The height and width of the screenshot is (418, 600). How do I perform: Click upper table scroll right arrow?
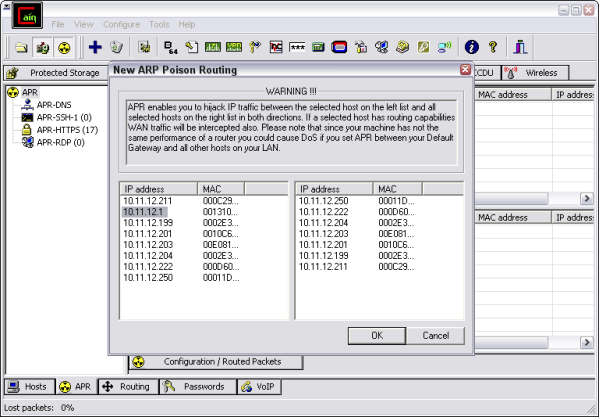(587, 198)
